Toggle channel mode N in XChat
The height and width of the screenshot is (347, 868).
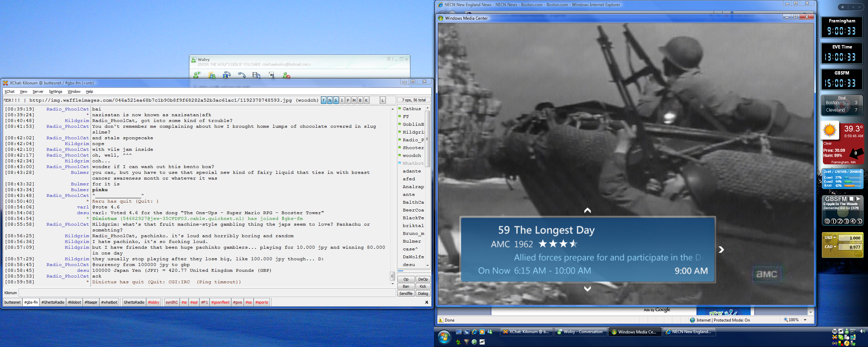(x=330, y=100)
